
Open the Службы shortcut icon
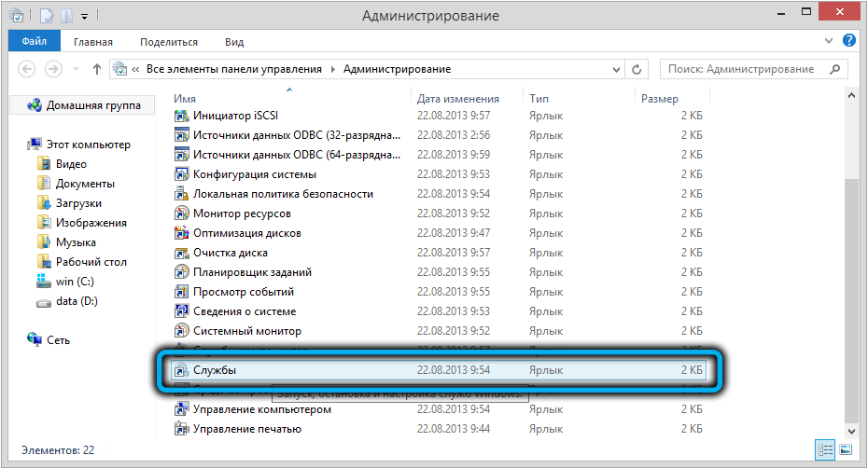(x=183, y=370)
